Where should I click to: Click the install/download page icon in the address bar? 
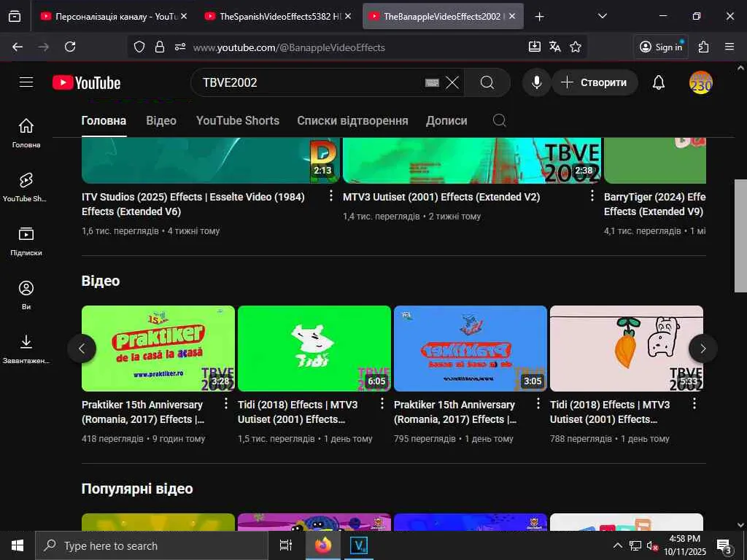point(535,47)
